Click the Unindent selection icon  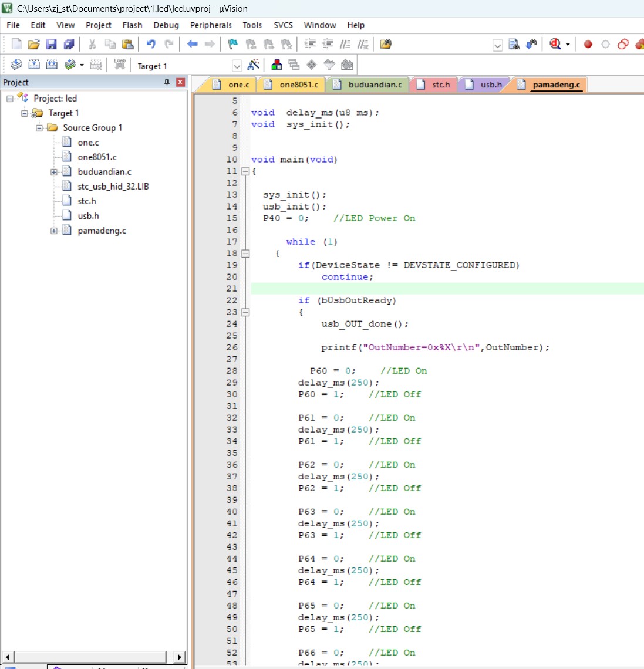(328, 45)
